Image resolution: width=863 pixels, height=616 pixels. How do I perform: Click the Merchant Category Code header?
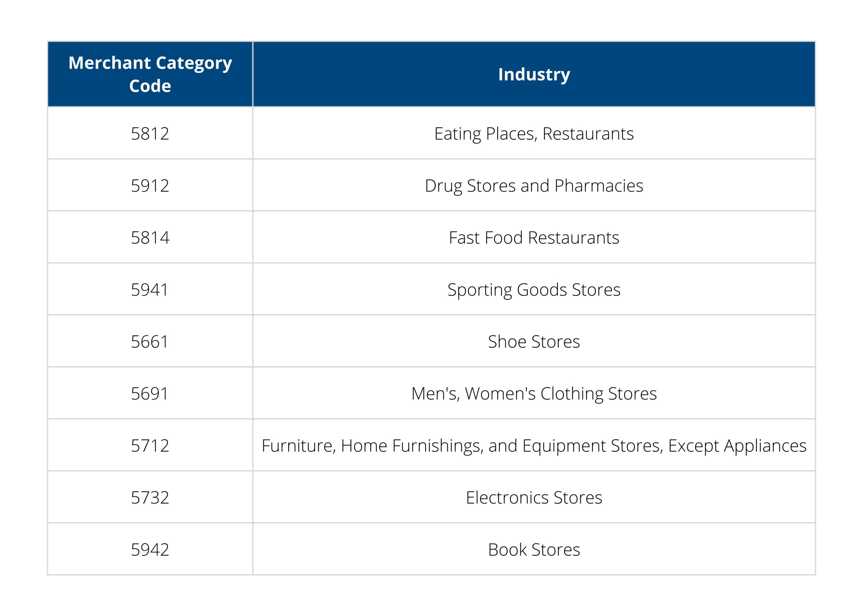click(150, 74)
